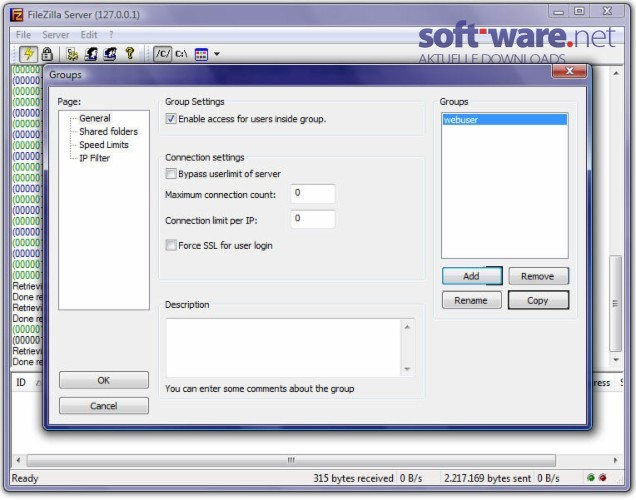Image resolution: width=636 pixels, height=500 pixels.
Task: Click the log vertical scrollbar thumb
Action: pyautogui.click(x=616, y=303)
